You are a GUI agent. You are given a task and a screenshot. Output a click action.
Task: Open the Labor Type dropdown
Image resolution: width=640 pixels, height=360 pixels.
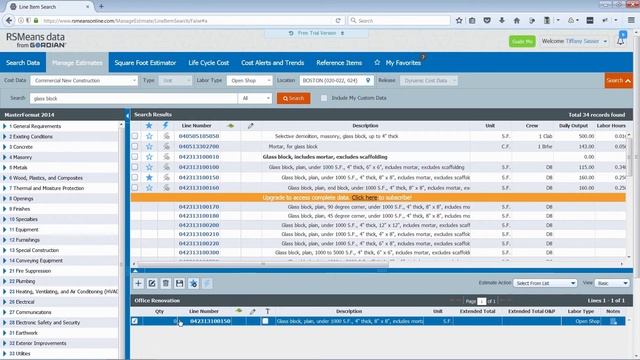[x=249, y=80]
